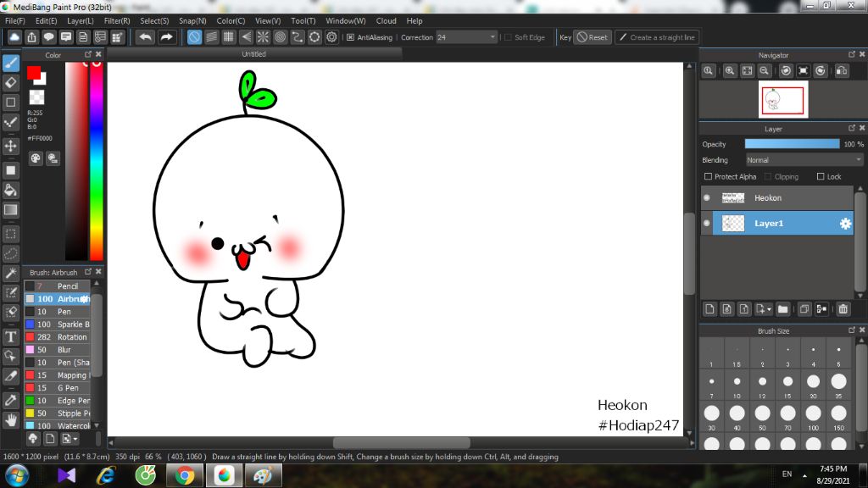Select the Move tool
Viewport: 868px width, 488px height.
[10, 146]
